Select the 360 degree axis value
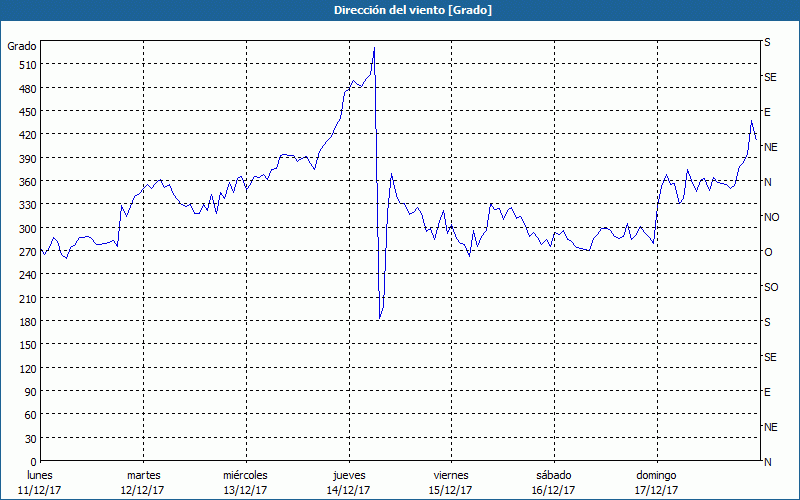Image resolution: width=800 pixels, height=500 pixels. 28,182
